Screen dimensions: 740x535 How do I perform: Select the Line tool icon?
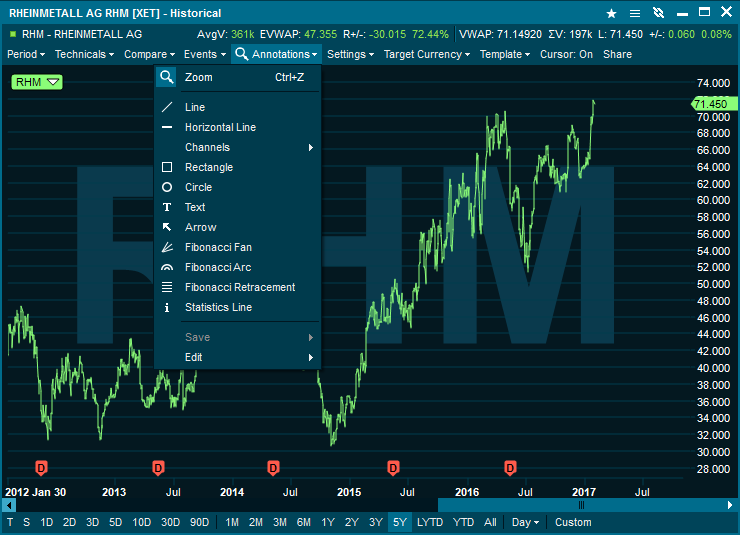coord(167,107)
